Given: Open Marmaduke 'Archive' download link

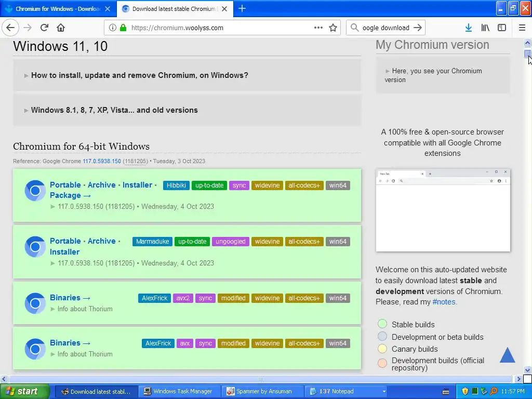Looking at the screenshot, I should tap(101, 241).
